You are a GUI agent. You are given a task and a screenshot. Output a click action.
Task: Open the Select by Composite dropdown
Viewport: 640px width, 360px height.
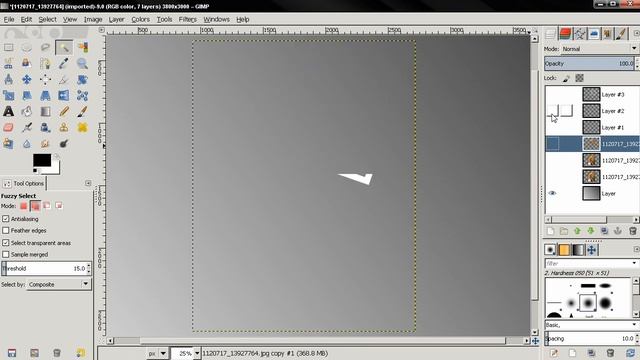59,284
